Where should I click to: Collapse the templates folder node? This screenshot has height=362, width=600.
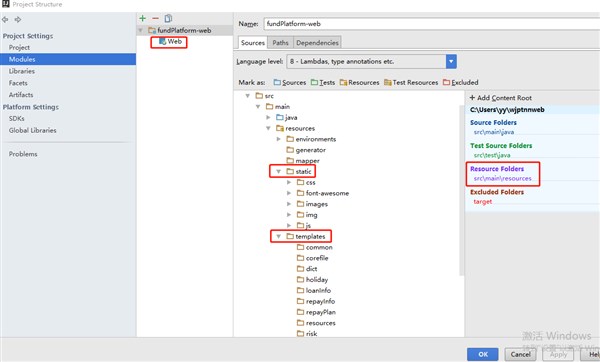point(279,236)
